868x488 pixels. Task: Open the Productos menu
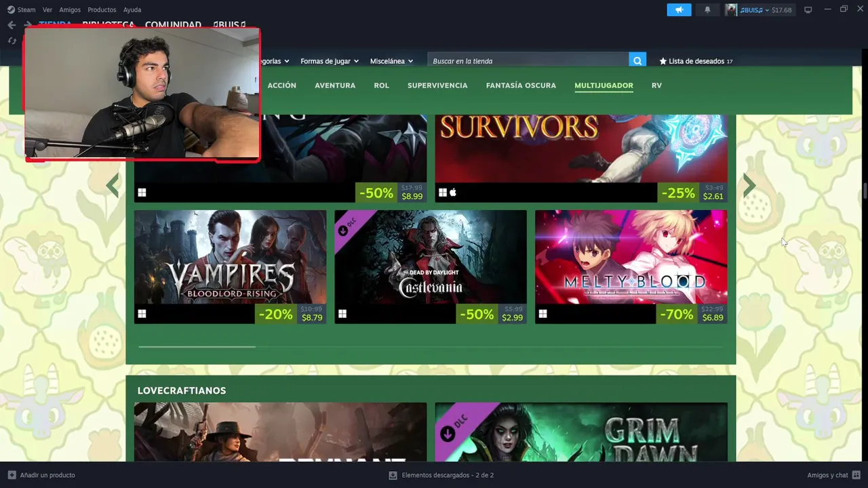[102, 9]
